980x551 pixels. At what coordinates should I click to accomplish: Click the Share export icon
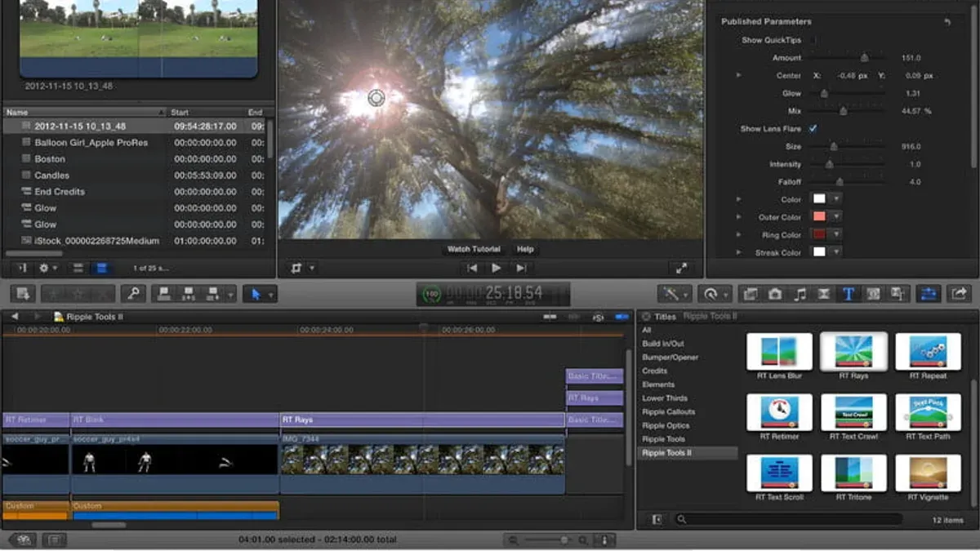coord(958,294)
